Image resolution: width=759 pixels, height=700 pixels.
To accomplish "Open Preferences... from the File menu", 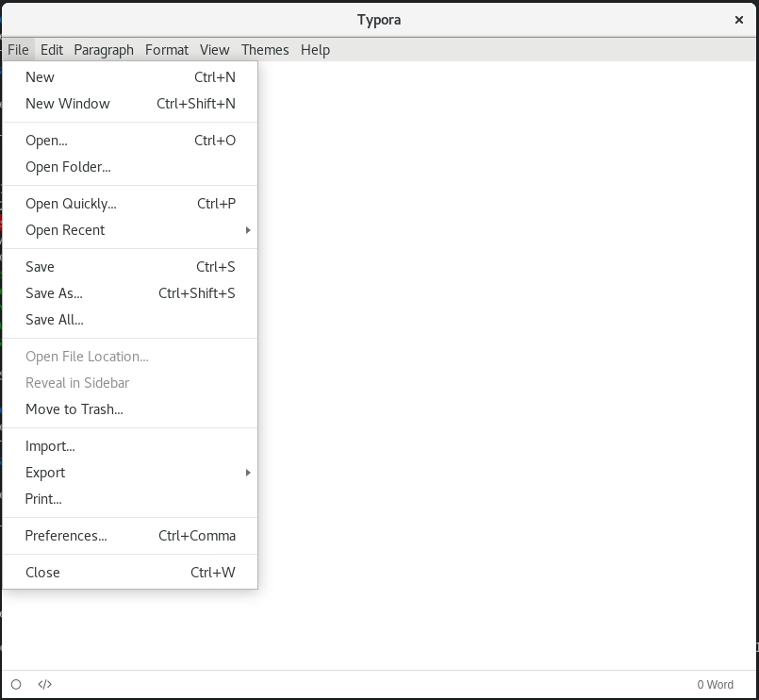I will 130,536.
